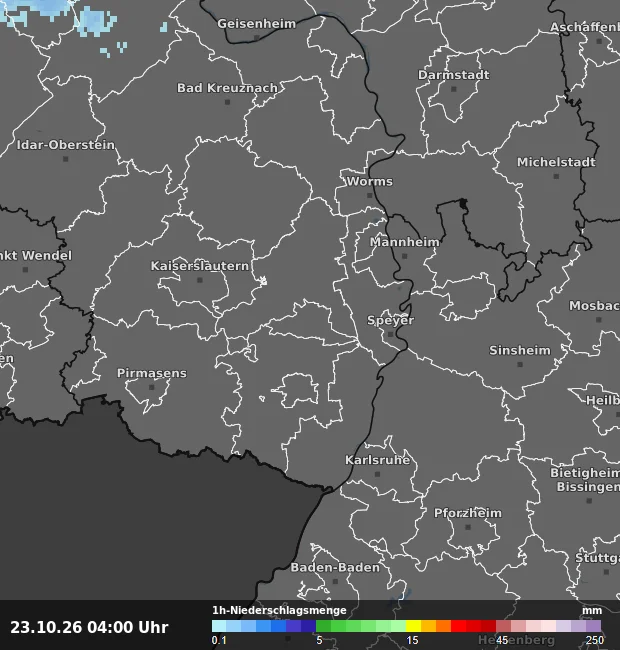Click the Mosbach city label
The width and height of the screenshot is (620, 650).
point(594,306)
